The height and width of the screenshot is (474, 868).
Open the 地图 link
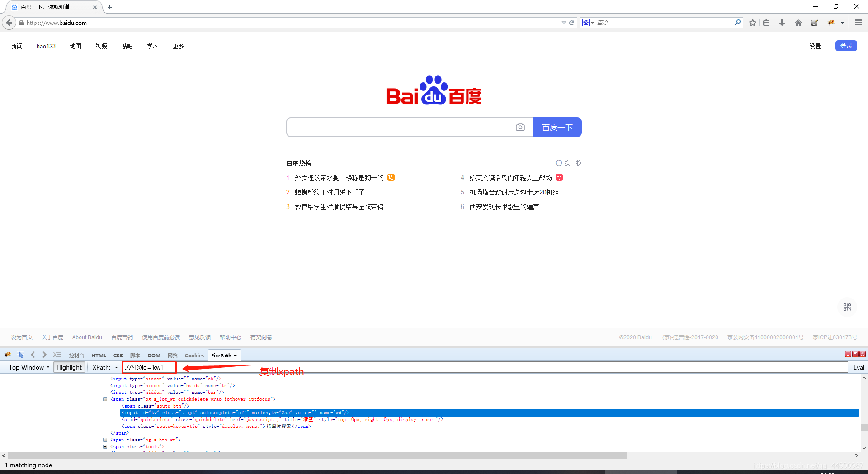pyautogui.click(x=75, y=46)
